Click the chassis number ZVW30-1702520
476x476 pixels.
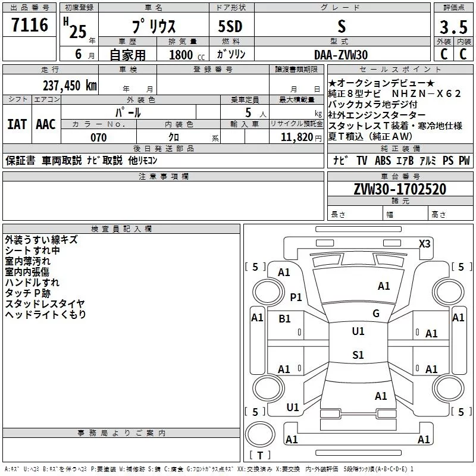tap(399, 189)
